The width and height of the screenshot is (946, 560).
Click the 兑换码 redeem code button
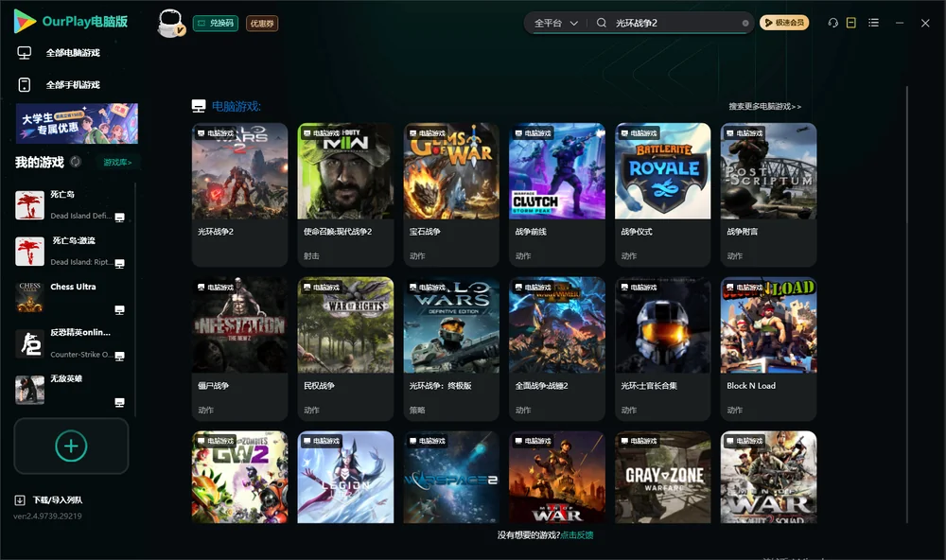click(216, 24)
